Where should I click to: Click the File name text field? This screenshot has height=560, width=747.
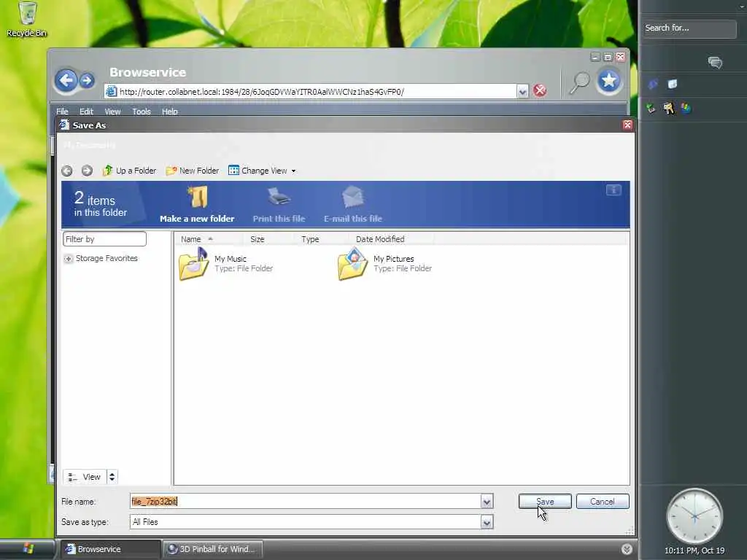coord(306,502)
